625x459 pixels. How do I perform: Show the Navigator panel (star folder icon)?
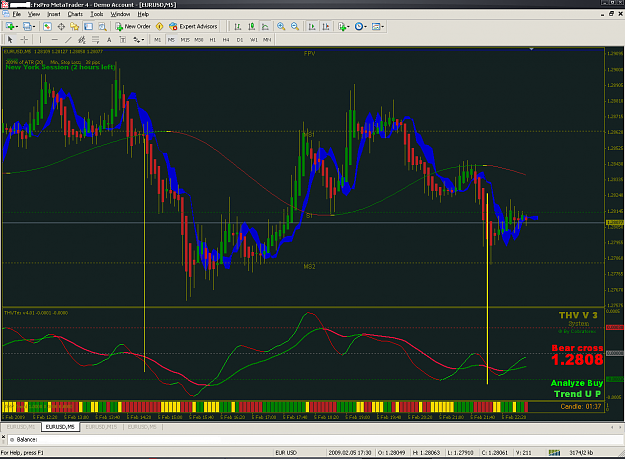(x=75, y=26)
